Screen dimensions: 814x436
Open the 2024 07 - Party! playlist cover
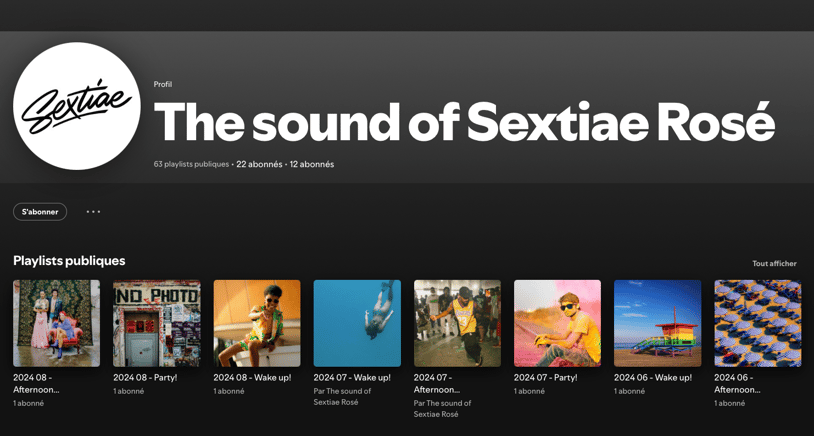tap(557, 323)
